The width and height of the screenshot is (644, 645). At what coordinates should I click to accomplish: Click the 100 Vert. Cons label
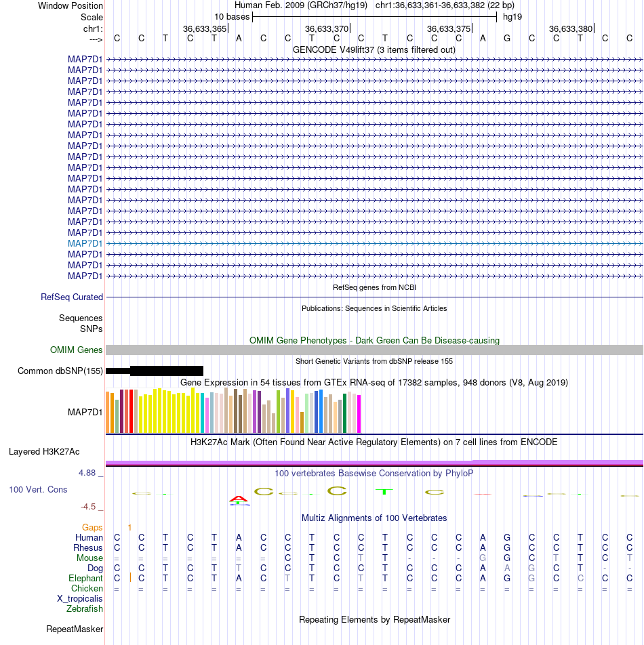point(38,489)
